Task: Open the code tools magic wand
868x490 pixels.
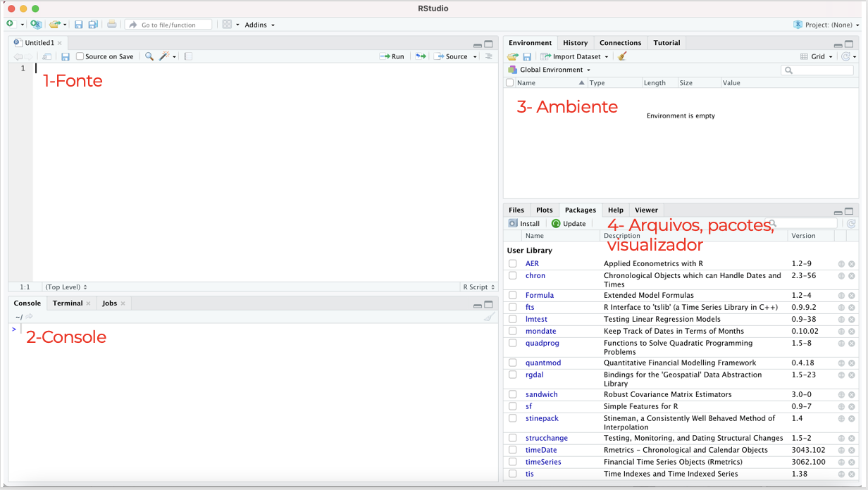Action: 164,56
